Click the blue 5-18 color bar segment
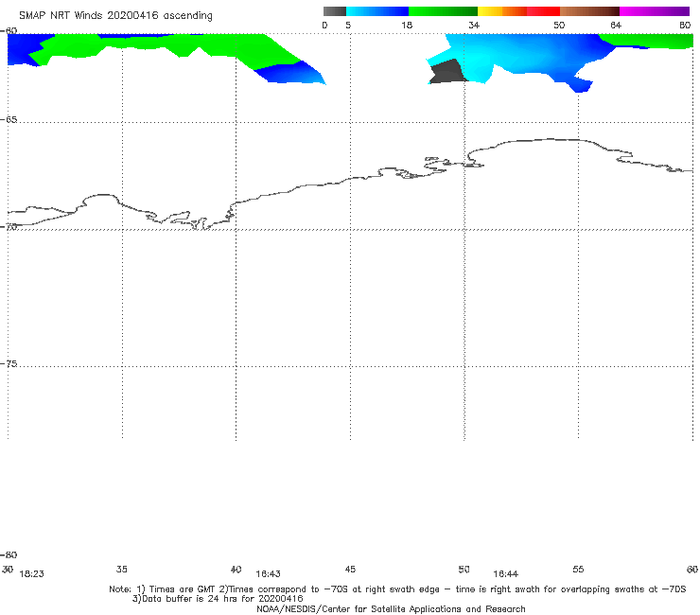Image resolution: width=700 pixels, height=615 pixels. tap(377, 11)
